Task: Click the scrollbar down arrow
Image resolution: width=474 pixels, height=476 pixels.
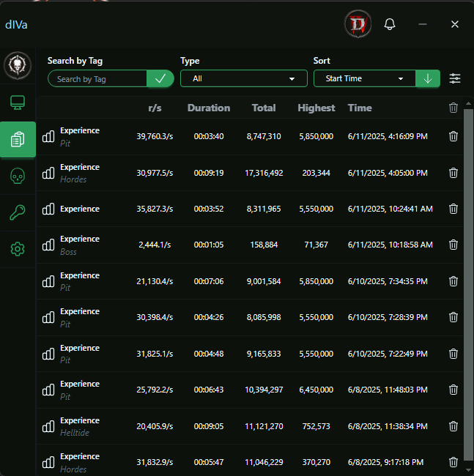Action: [469, 470]
